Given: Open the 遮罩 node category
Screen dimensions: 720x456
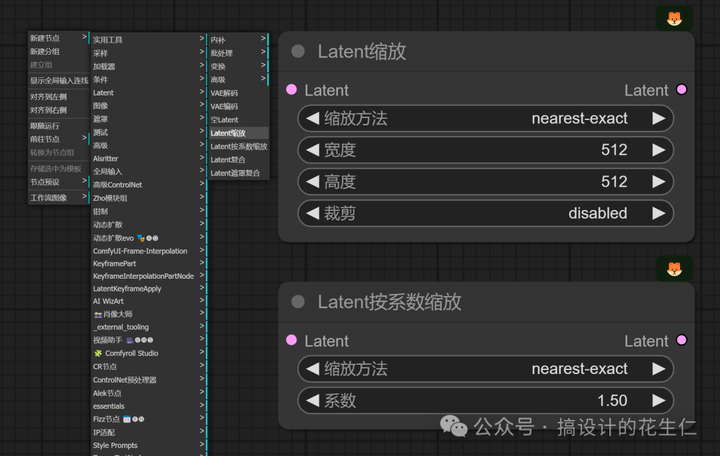Looking at the screenshot, I should pos(148,119).
